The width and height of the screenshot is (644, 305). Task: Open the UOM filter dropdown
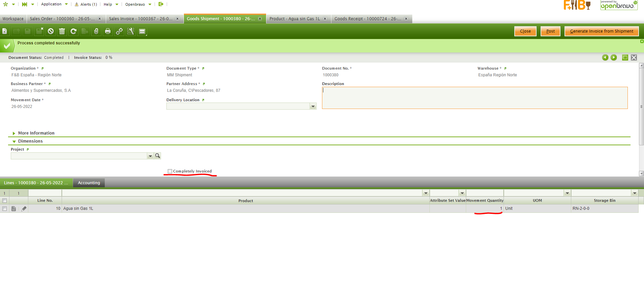point(567,193)
